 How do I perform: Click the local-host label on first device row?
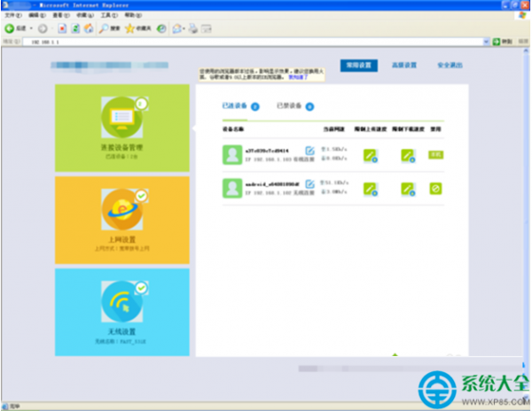tap(435, 155)
